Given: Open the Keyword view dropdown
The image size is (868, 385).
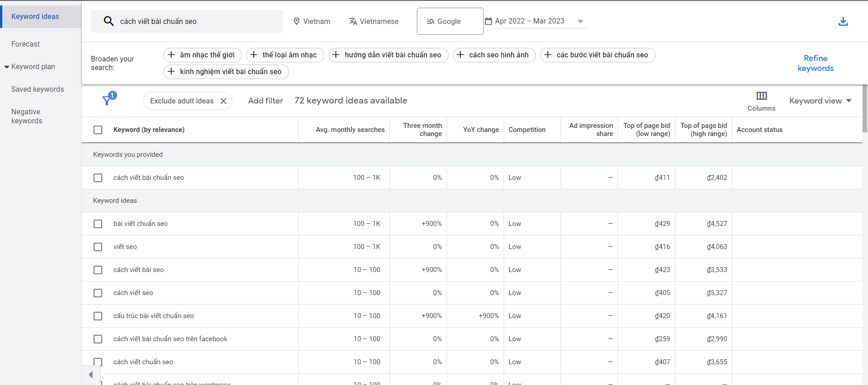Looking at the screenshot, I should [x=820, y=101].
